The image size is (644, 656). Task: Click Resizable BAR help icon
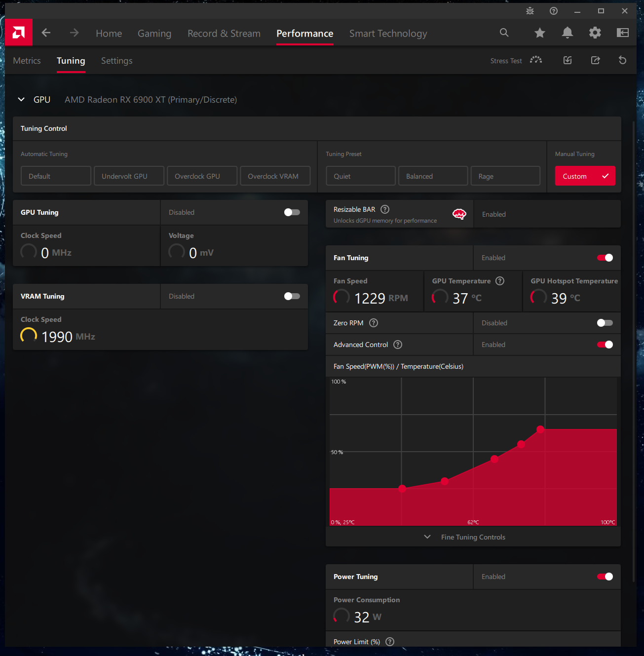(x=385, y=209)
